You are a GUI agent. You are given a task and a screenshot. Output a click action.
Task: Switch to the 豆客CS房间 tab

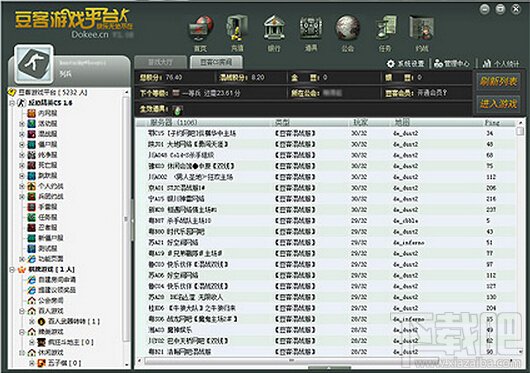point(216,62)
